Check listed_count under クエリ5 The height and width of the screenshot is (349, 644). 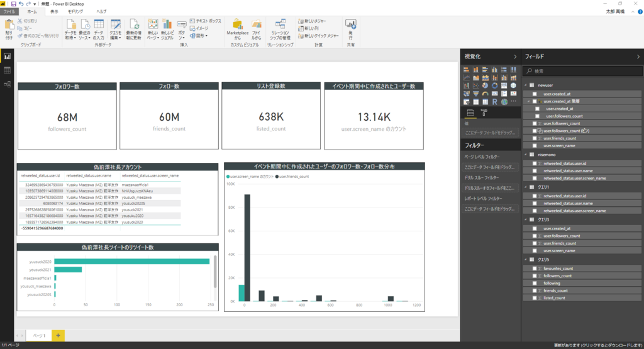pyautogui.click(x=535, y=298)
